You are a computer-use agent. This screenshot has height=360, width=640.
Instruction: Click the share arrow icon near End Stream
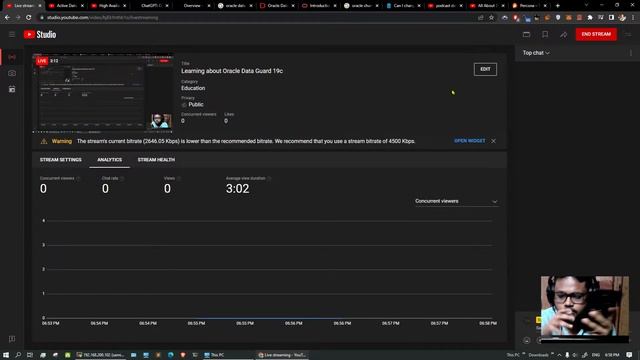click(563, 35)
